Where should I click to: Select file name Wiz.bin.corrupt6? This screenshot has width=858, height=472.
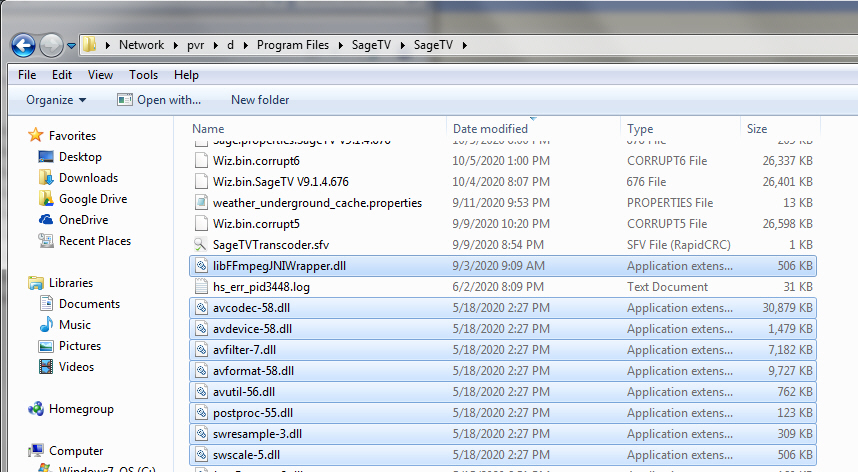pos(256,161)
